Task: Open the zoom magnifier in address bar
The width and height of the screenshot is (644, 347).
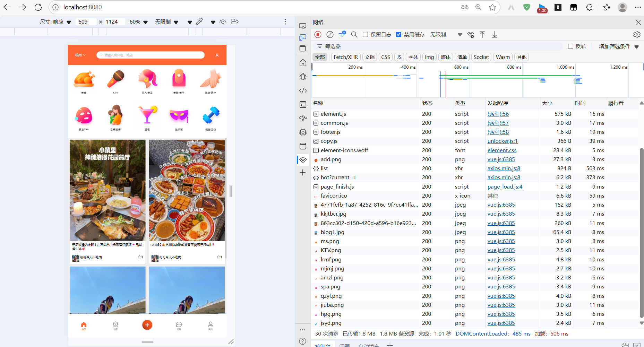Action: point(479,7)
